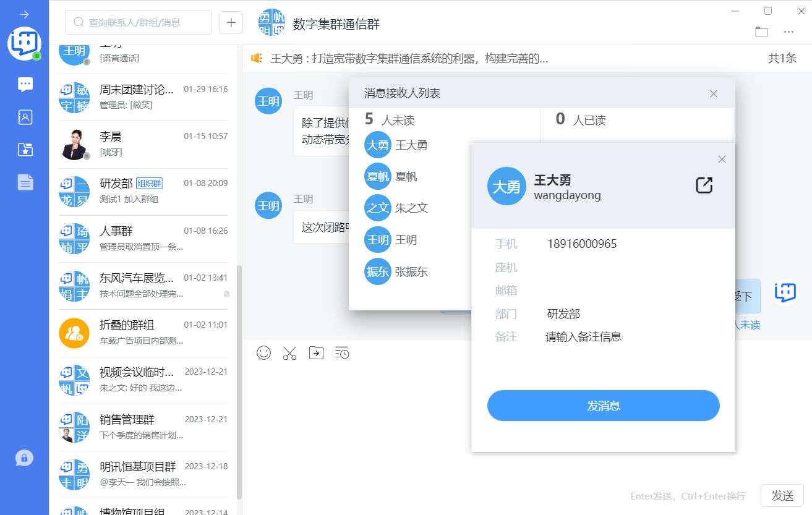Open the emoji picker in chat toolbar
Viewport: 812px width, 515px height.
coord(264,353)
